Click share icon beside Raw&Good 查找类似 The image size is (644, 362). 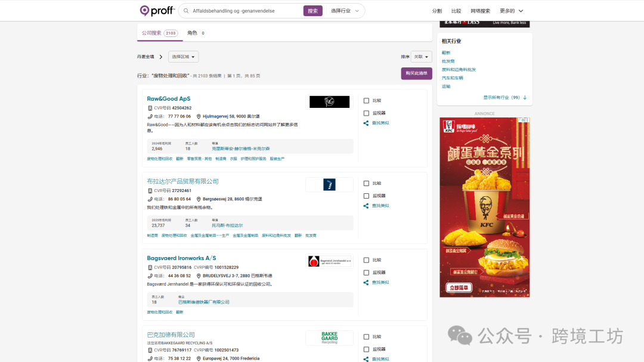pos(366,123)
